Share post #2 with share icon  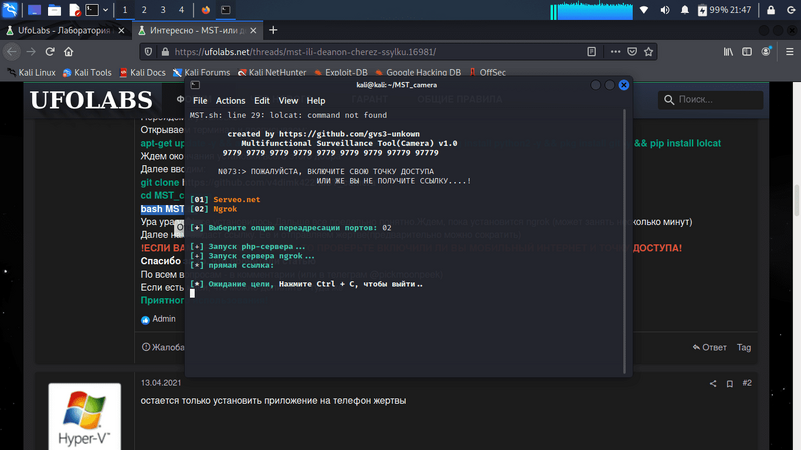(x=713, y=384)
